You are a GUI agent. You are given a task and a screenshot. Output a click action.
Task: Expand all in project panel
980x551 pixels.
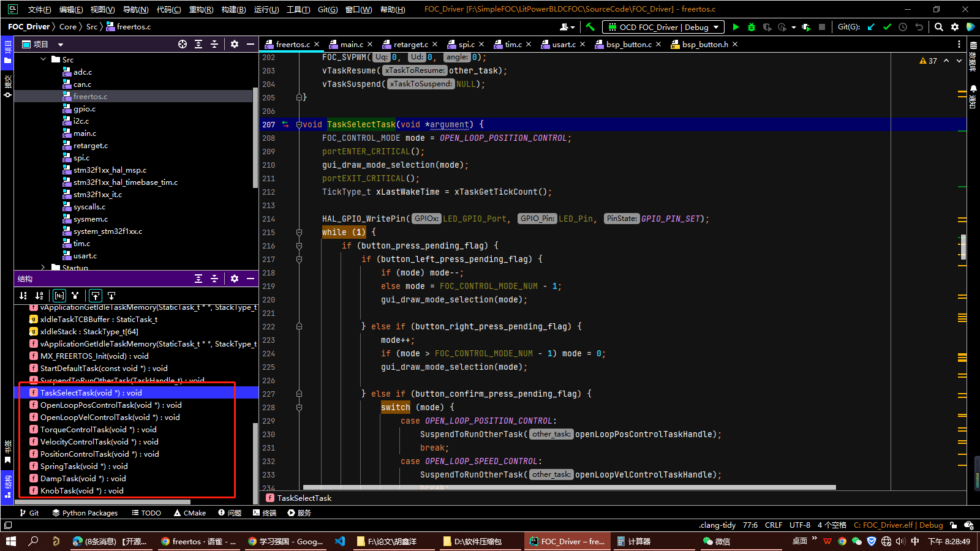(x=198, y=44)
